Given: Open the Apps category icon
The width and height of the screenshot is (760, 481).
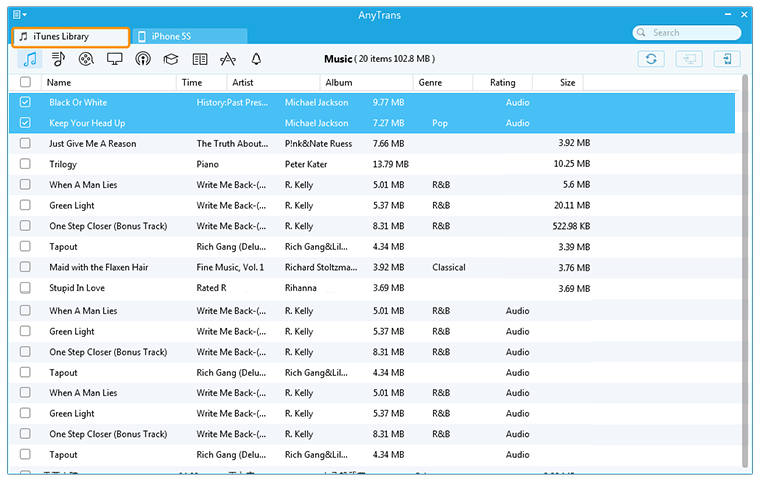Looking at the screenshot, I should (x=228, y=60).
